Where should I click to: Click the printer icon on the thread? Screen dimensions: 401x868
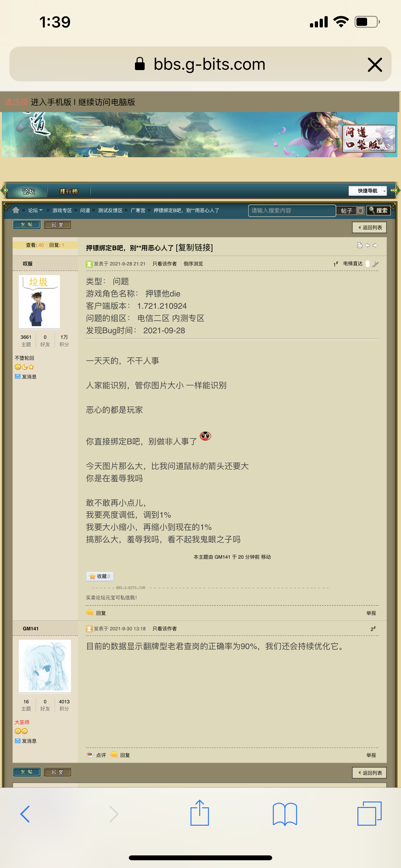[x=360, y=245]
